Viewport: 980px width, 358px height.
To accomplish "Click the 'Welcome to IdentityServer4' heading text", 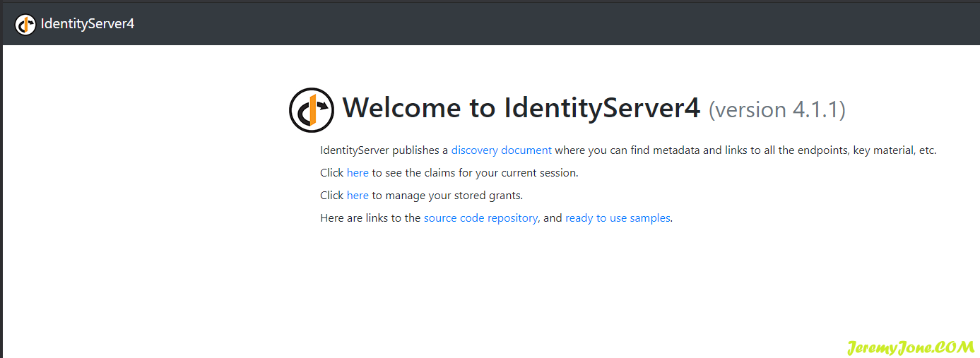I will [521, 108].
